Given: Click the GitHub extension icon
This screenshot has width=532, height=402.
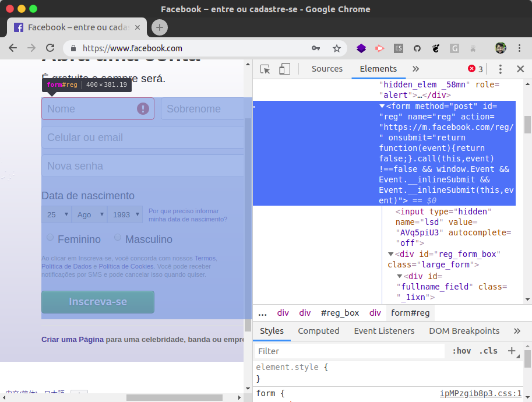Looking at the screenshot, I should click(417, 48).
